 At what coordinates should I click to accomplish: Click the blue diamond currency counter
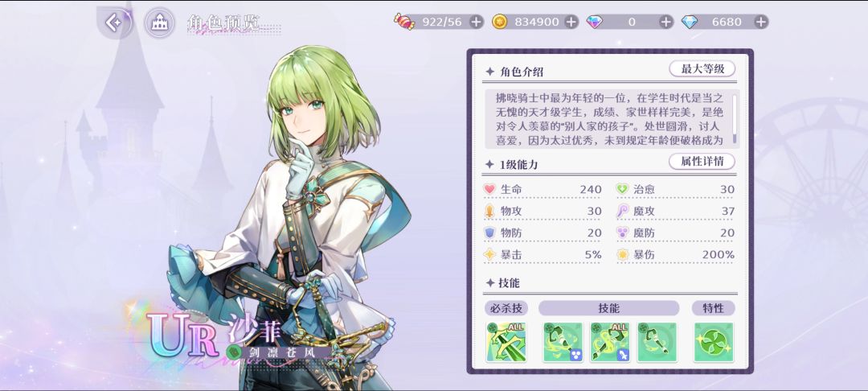pyautogui.click(x=725, y=22)
